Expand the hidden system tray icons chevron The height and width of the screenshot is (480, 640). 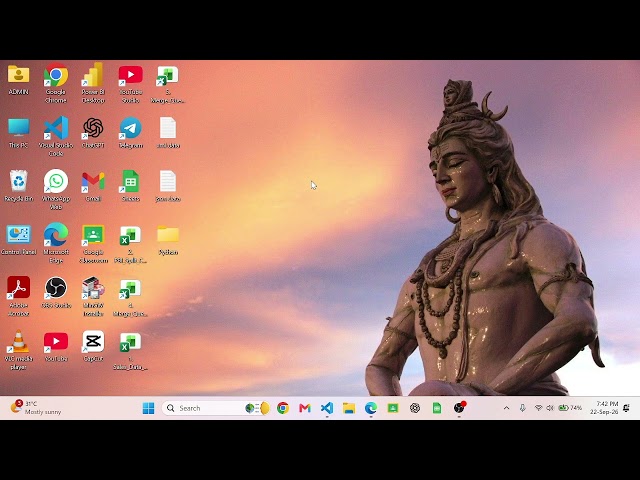tap(507, 408)
